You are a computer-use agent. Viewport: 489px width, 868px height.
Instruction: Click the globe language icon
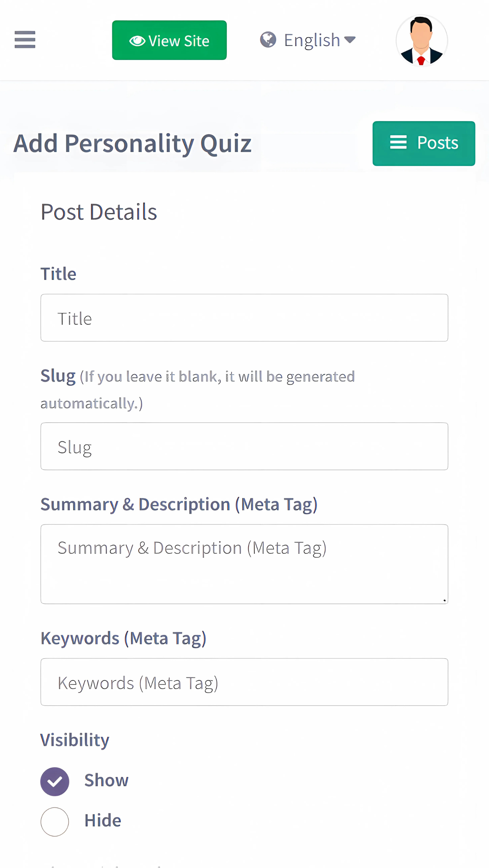click(x=268, y=40)
